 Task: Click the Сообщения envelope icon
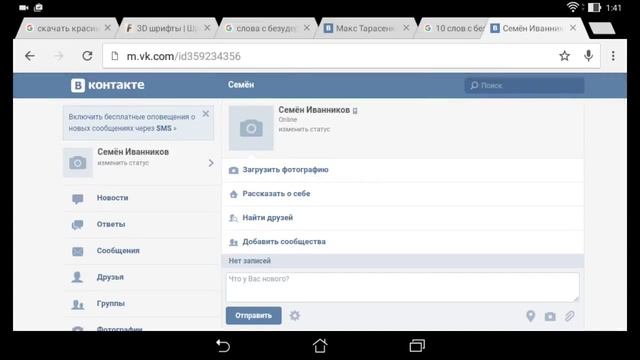(x=78, y=251)
